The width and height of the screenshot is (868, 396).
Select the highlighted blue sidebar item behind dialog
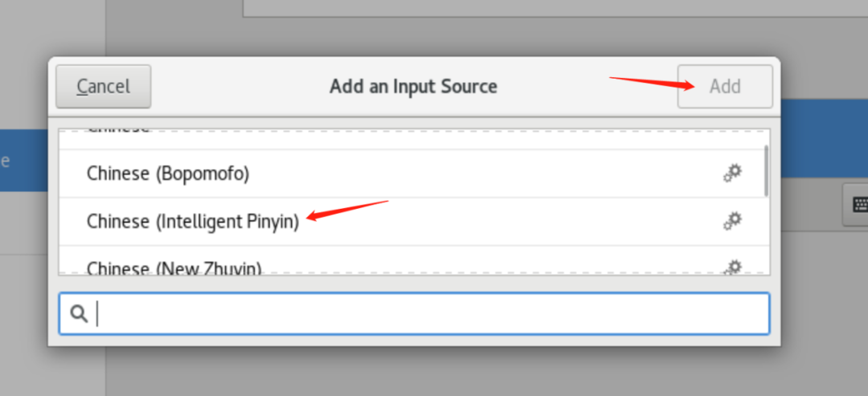coord(24,161)
